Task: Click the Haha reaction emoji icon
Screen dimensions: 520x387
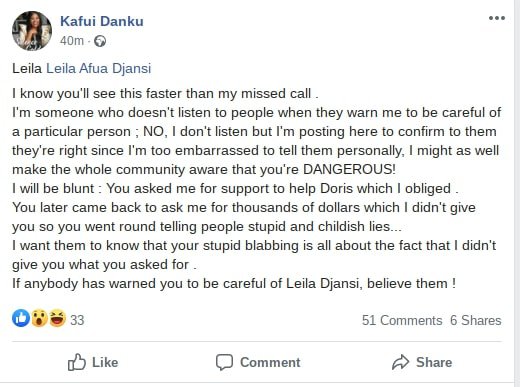Action: coord(57,318)
